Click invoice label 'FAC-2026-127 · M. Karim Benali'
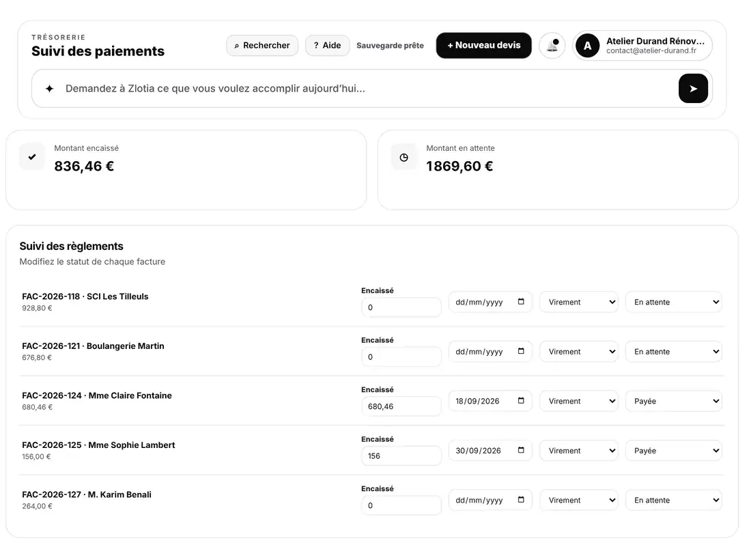Viewport: 751px width, 560px height. 87,494
